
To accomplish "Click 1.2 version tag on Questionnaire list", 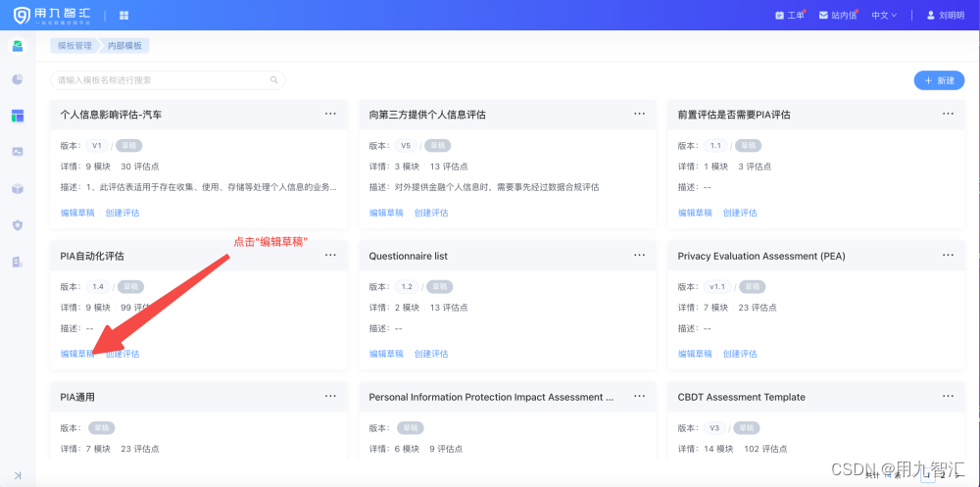I will coord(407,287).
